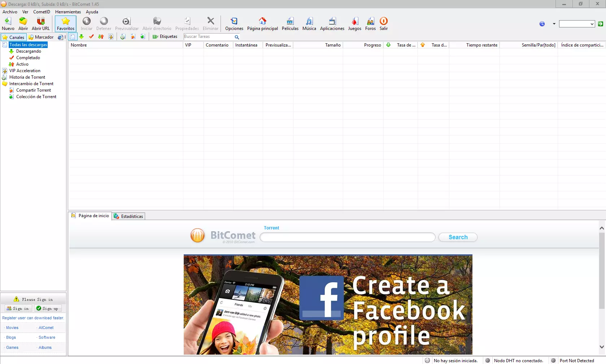Open the Abrir URL toolbar icon
606x364 pixels.
click(x=40, y=24)
